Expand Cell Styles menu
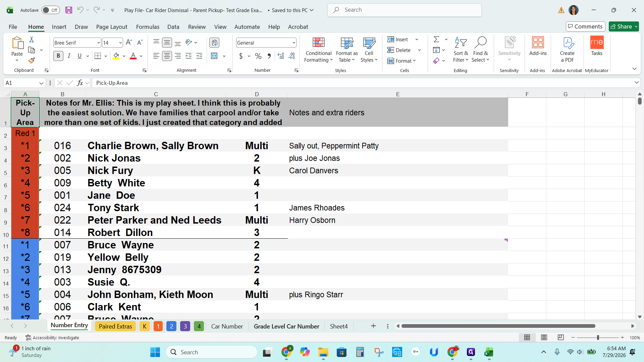The width and height of the screenshot is (644, 362). click(369, 50)
